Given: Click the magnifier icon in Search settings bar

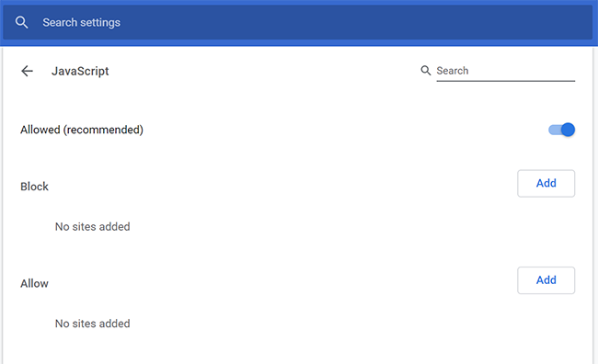Looking at the screenshot, I should (21, 22).
